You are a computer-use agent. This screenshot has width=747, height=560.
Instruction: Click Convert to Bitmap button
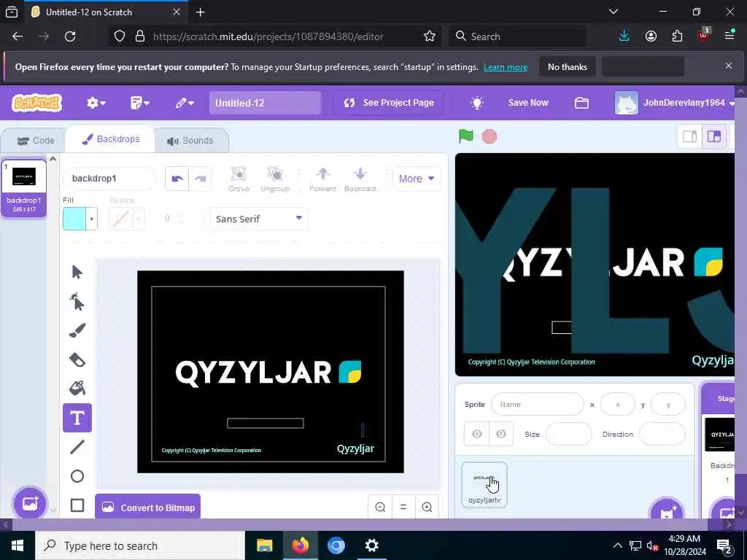pyautogui.click(x=147, y=507)
